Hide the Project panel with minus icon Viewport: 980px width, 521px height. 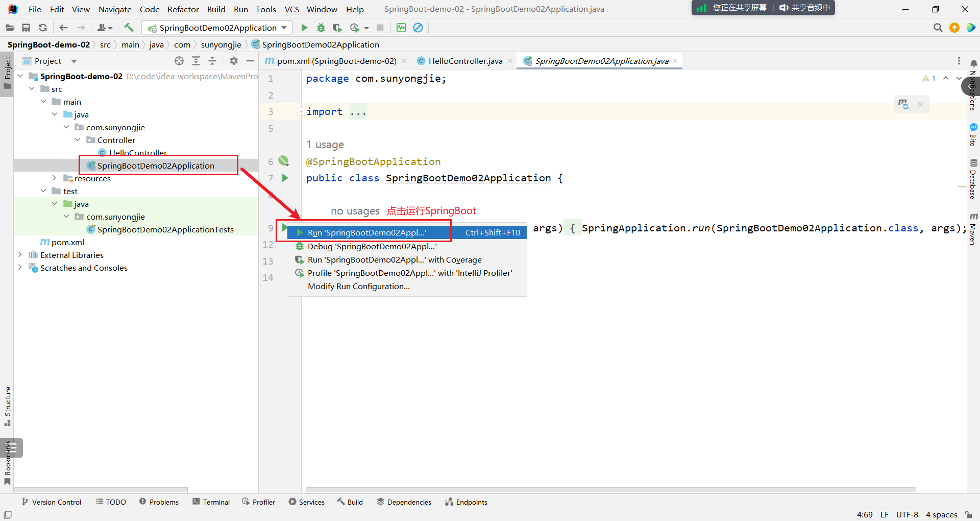point(250,61)
